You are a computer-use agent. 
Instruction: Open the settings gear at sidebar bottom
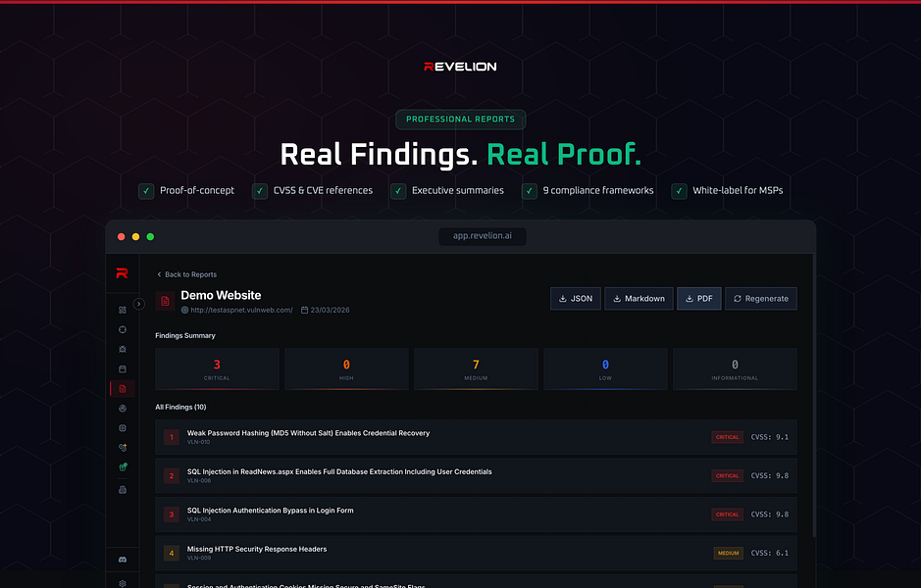click(x=123, y=583)
